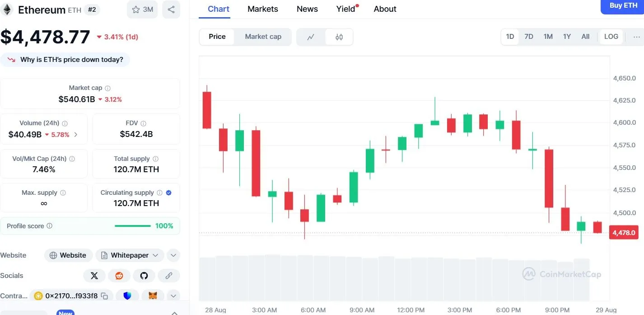Select the candlestick chart icon
This screenshot has width=644, height=315.
click(339, 37)
